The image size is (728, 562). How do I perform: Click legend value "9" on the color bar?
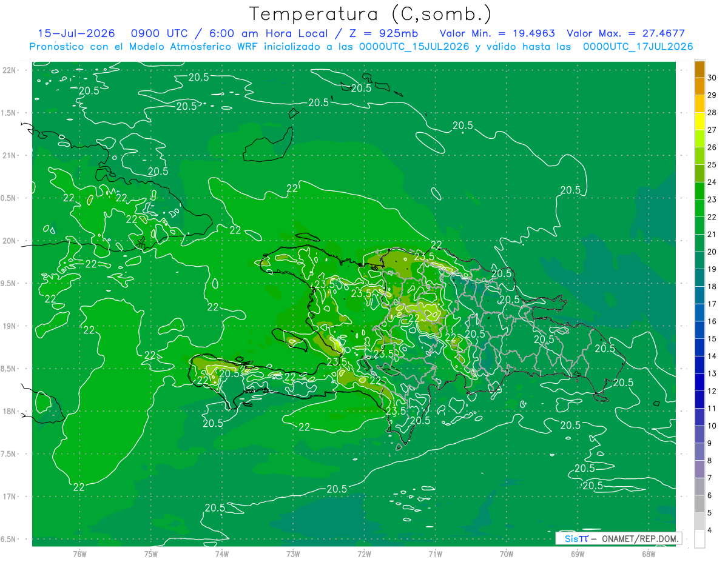710,443
